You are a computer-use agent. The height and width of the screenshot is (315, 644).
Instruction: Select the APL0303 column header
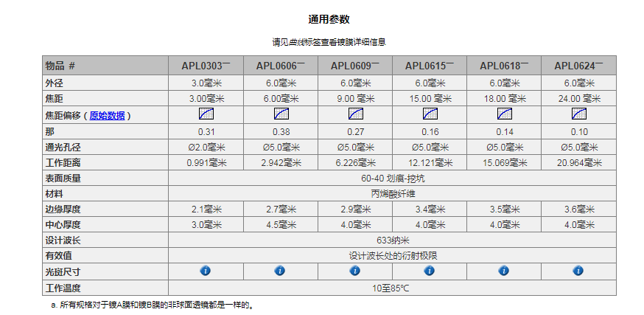pos(206,66)
